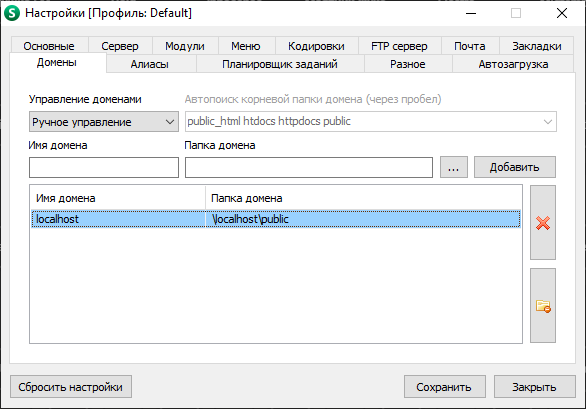Screen dimensions: 586x409
Task: Switch to the FTP сервер tab
Action: 399,46
